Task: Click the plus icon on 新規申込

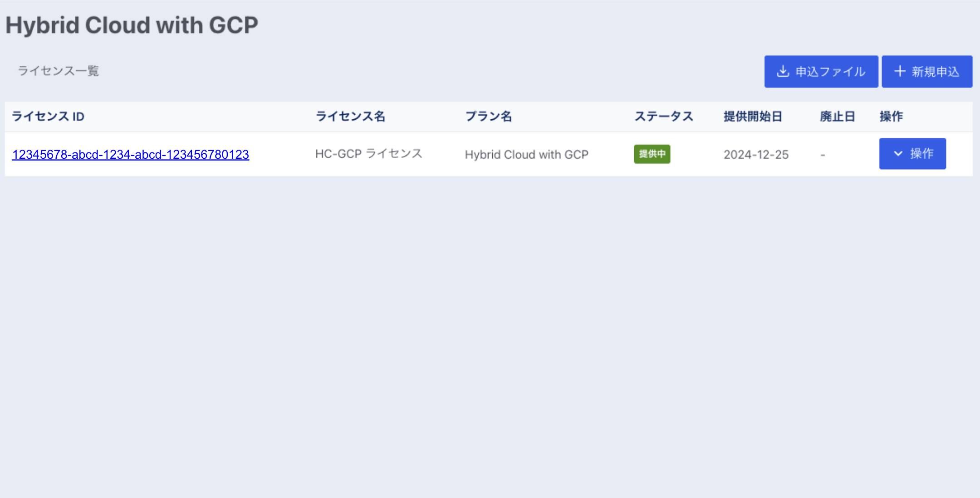Action: (900, 72)
